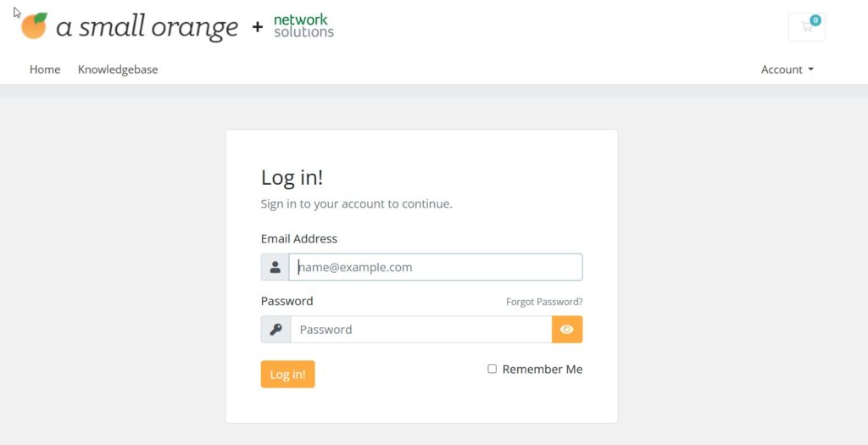Focus the Password input field
This screenshot has height=445, width=868.
pyautogui.click(x=421, y=330)
